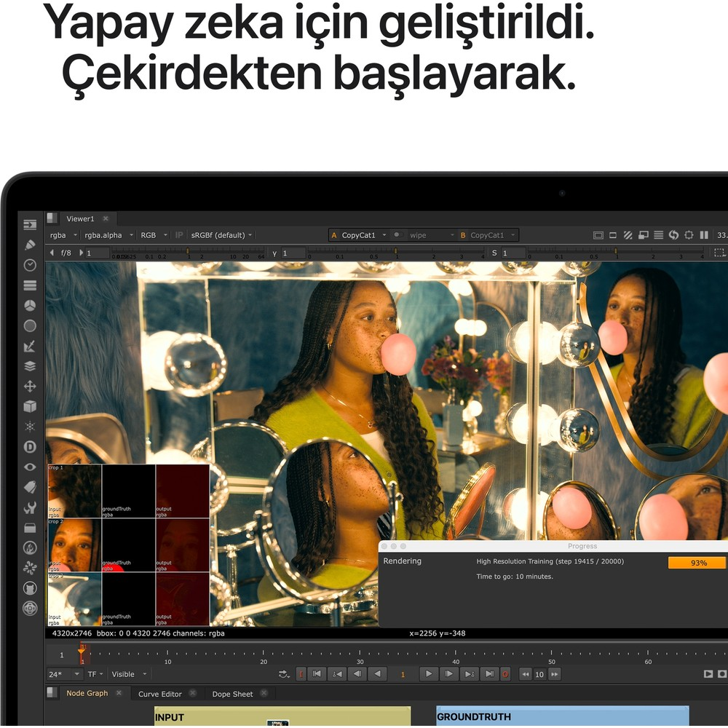The height and width of the screenshot is (728, 728).
Task: Open the A input CopyCat1 dropdown
Action: click(x=358, y=235)
